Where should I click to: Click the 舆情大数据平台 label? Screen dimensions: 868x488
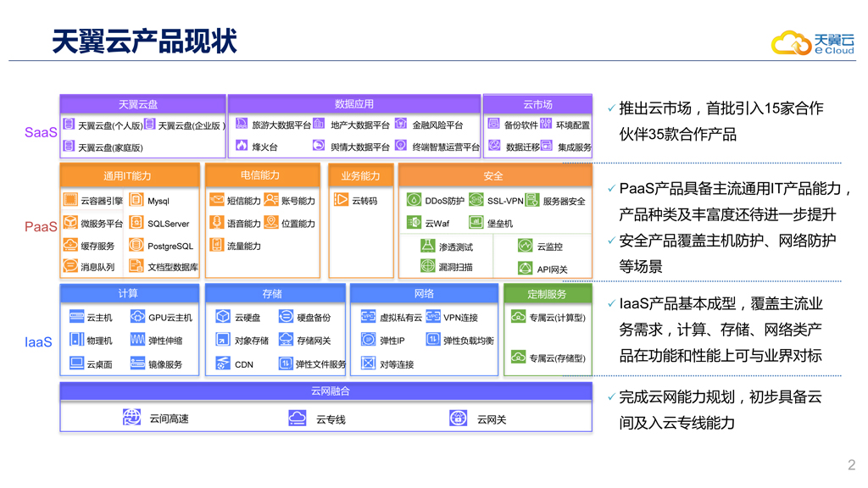point(360,147)
